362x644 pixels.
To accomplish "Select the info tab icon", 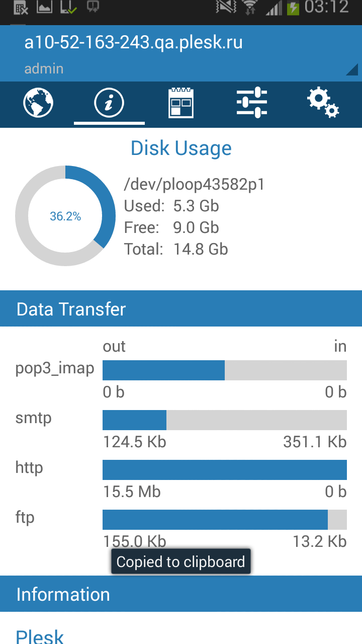I will point(109,103).
